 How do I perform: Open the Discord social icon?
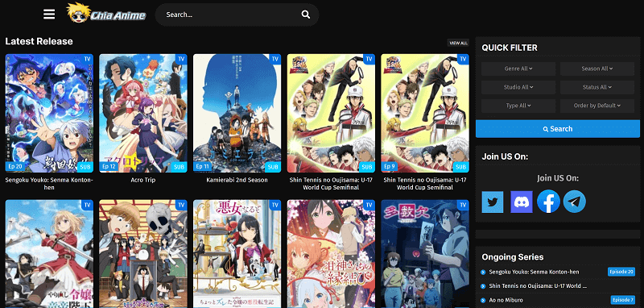click(x=521, y=202)
